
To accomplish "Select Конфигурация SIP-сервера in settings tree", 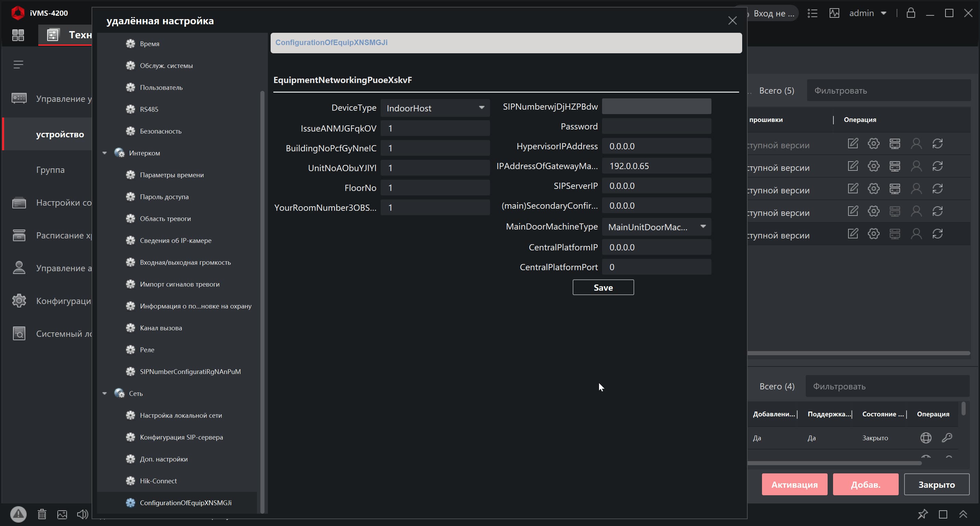I will 181,437.
